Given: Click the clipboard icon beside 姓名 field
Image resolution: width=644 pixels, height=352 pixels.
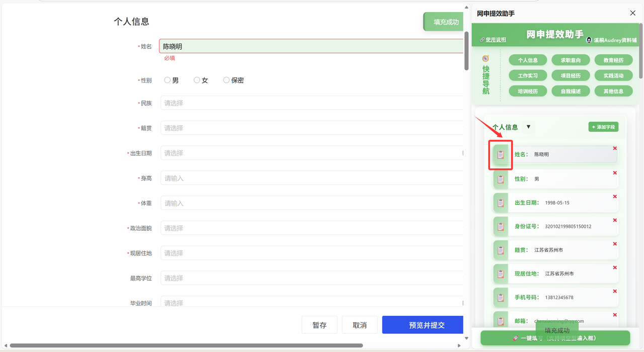Looking at the screenshot, I should click(501, 154).
